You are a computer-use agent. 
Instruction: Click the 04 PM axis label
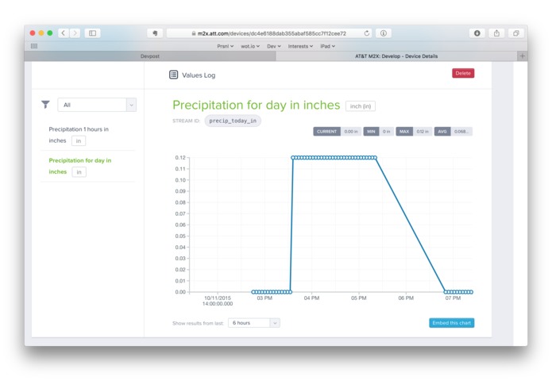(x=311, y=298)
